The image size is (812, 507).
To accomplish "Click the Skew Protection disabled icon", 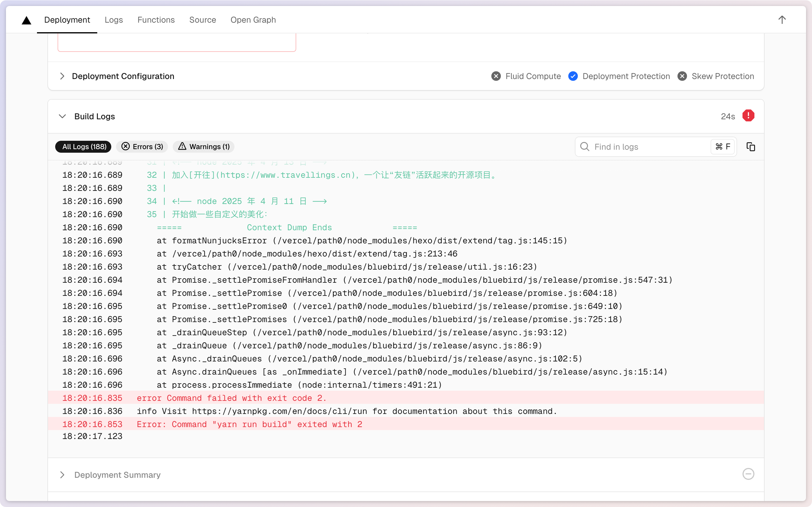I will point(682,76).
